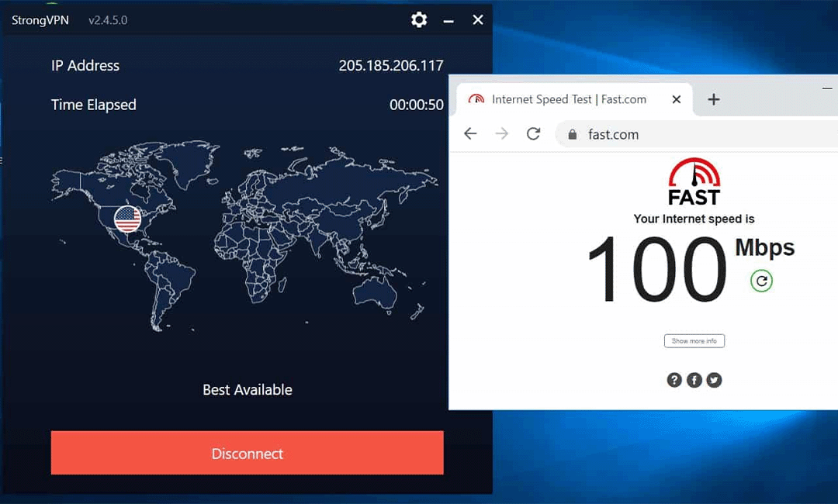Share results via Twitter icon
The image size is (838, 504).
click(714, 380)
